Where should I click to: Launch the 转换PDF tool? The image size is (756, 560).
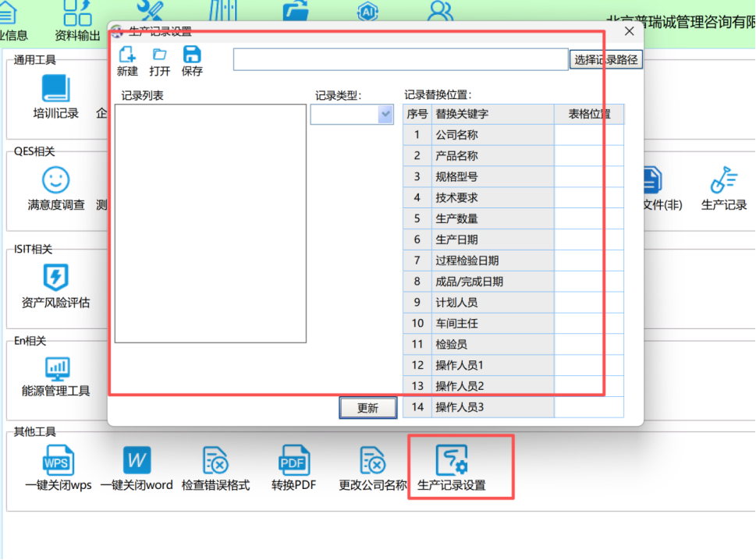294,460
